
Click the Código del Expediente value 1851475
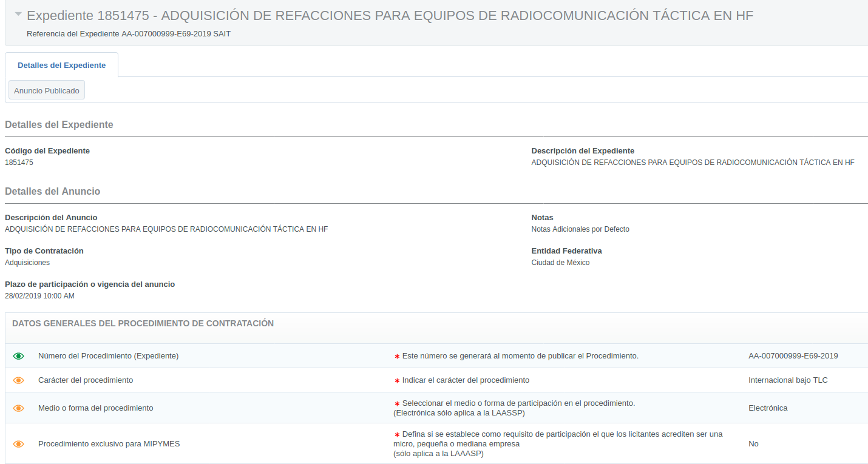click(19, 163)
